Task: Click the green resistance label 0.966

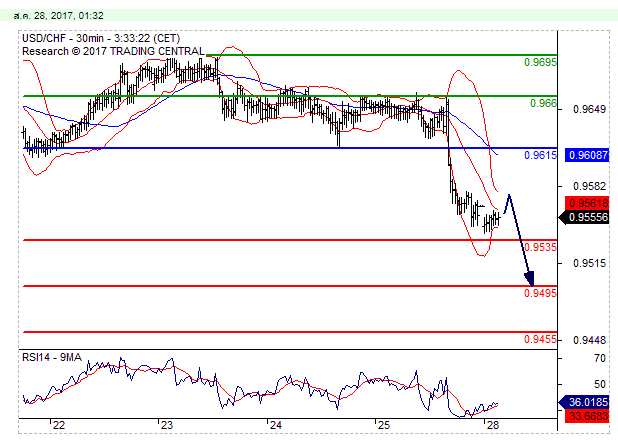Action: point(544,103)
